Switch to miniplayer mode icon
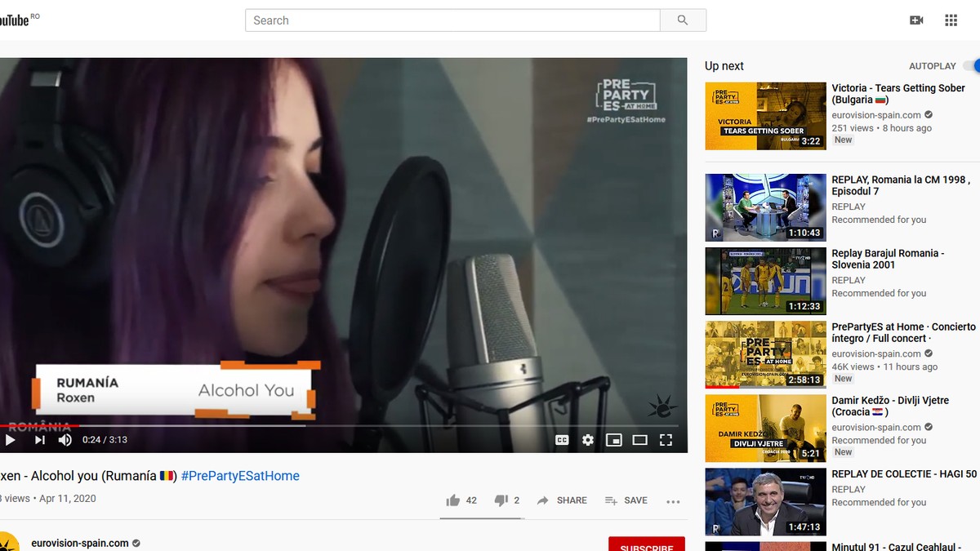The height and width of the screenshot is (551, 980). [x=614, y=440]
